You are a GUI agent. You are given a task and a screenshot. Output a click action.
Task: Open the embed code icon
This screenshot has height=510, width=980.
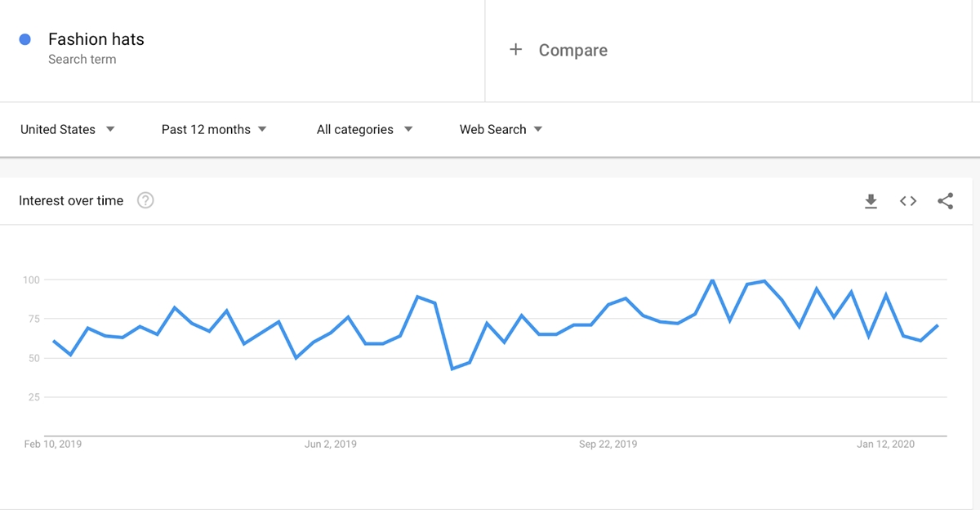coord(908,201)
